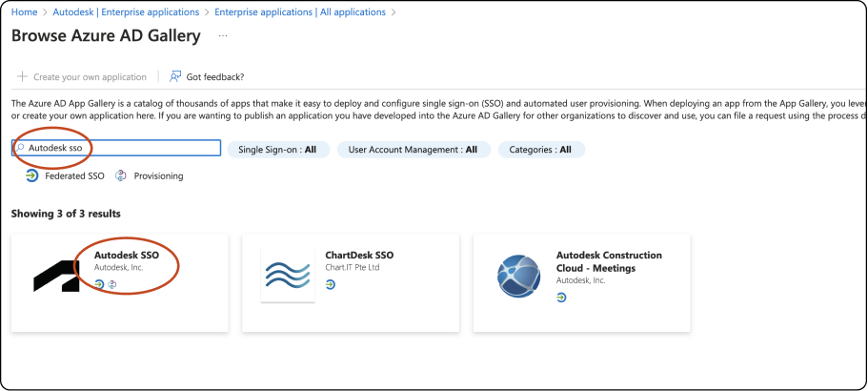Go to the Home breadcrumb
This screenshot has width=868, height=391.
point(24,12)
